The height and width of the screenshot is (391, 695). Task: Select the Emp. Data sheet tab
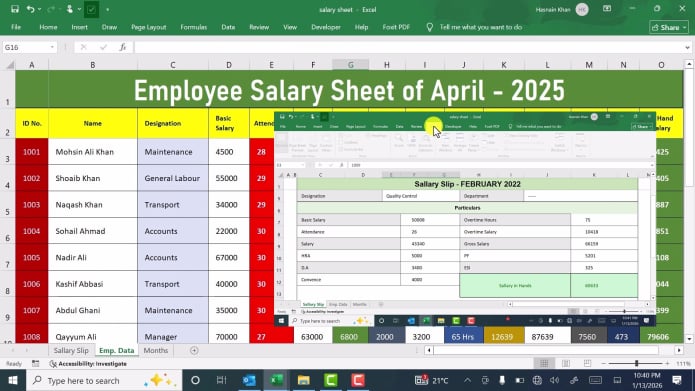(117, 350)
